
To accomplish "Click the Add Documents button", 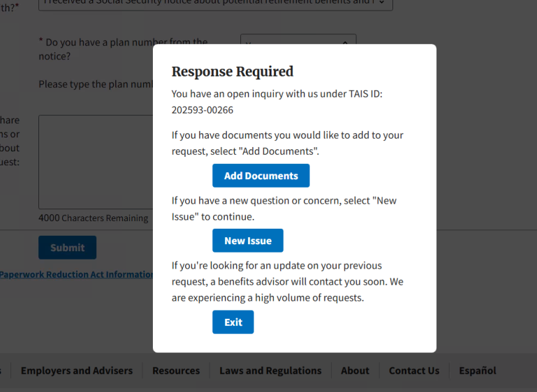I will click(x=260, y=176).
